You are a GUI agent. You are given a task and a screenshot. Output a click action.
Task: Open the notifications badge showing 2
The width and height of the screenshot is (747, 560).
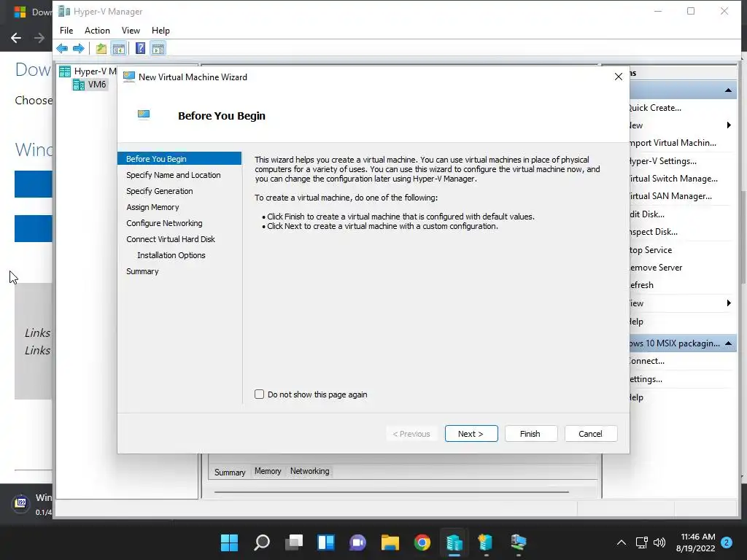pos(727,542)
